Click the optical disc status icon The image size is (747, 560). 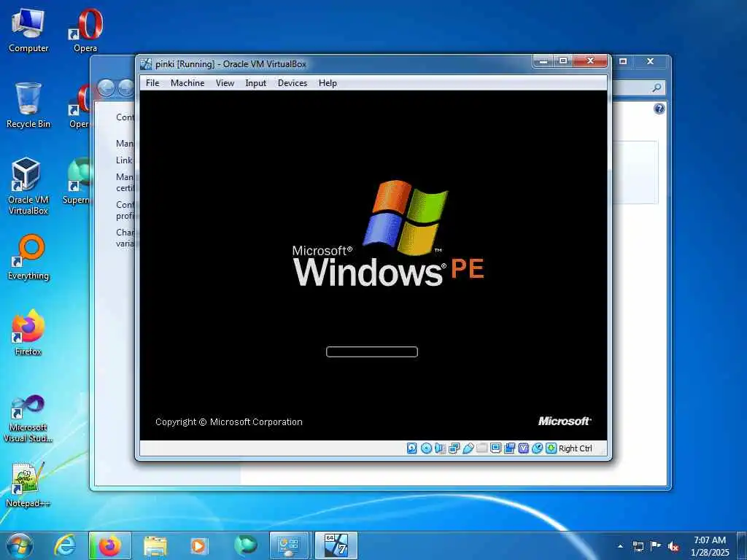tap(426, 448)
